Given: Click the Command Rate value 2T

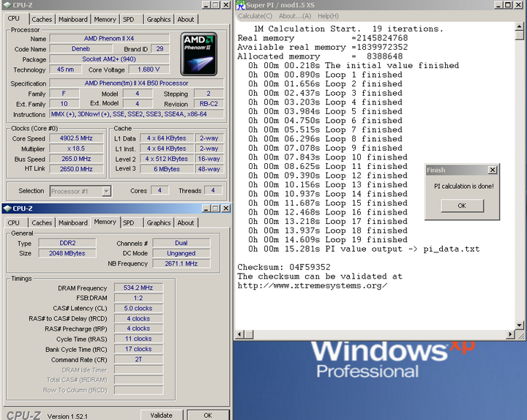Looking at the screenshot, I should click(138, 359).
